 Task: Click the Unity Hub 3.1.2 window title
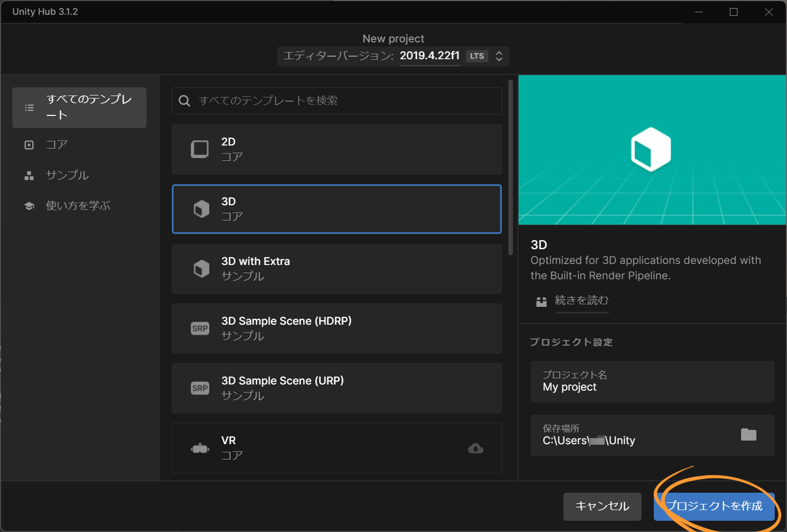pos(45,12)
